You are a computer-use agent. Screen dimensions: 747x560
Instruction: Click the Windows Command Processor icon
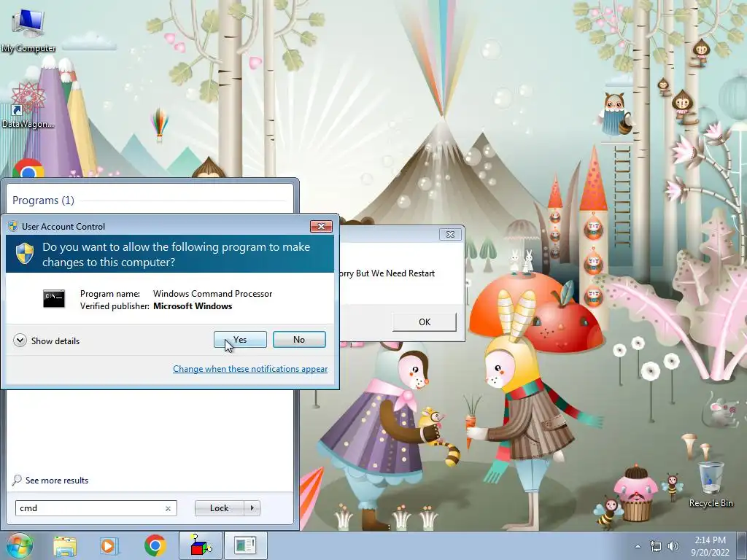pyautogui.click(x=54, y=298)
